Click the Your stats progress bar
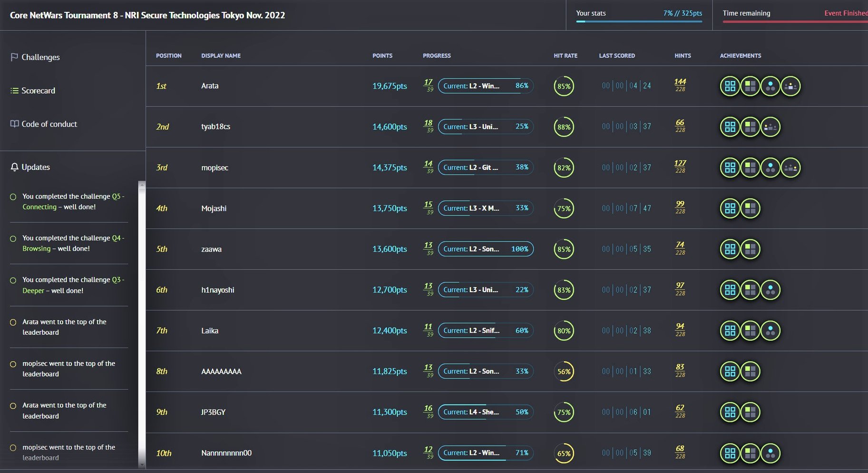868x473 pixels. pyautogui.click(x=639, y=21)
